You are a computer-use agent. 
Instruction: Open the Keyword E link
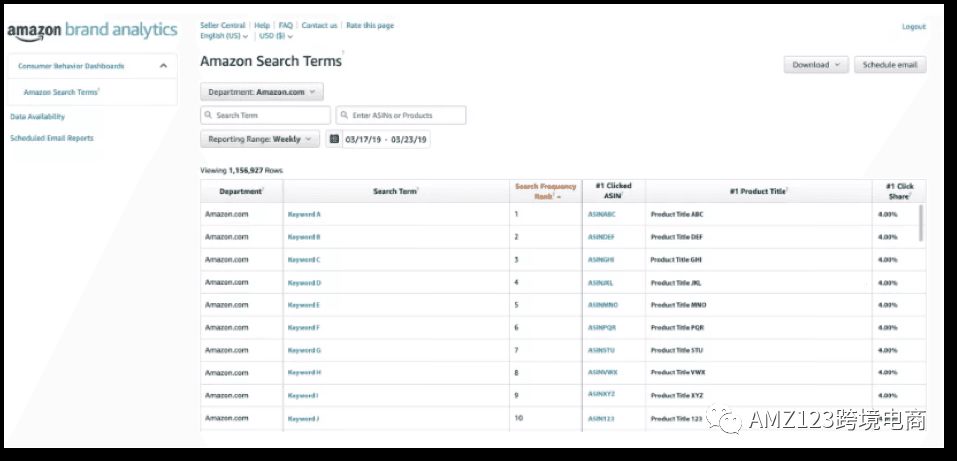304,305
